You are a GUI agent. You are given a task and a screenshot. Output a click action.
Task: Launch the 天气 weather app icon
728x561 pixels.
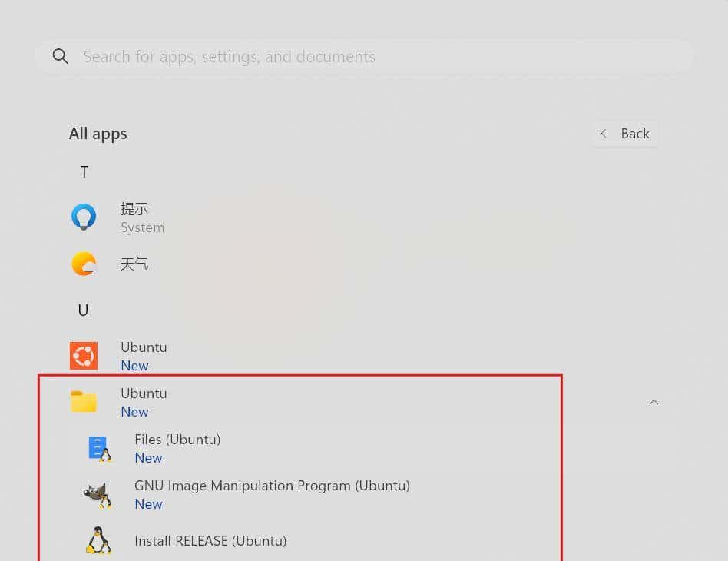point(83,263)
